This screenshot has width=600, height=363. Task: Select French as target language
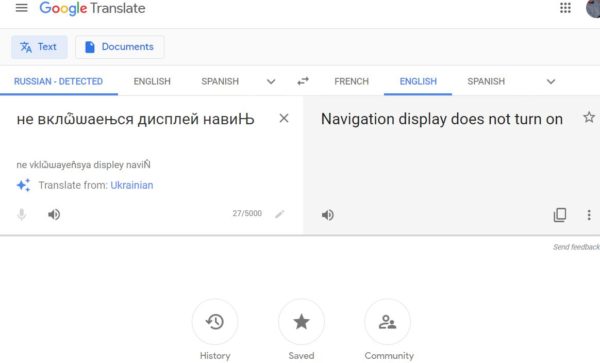point(351,81)
